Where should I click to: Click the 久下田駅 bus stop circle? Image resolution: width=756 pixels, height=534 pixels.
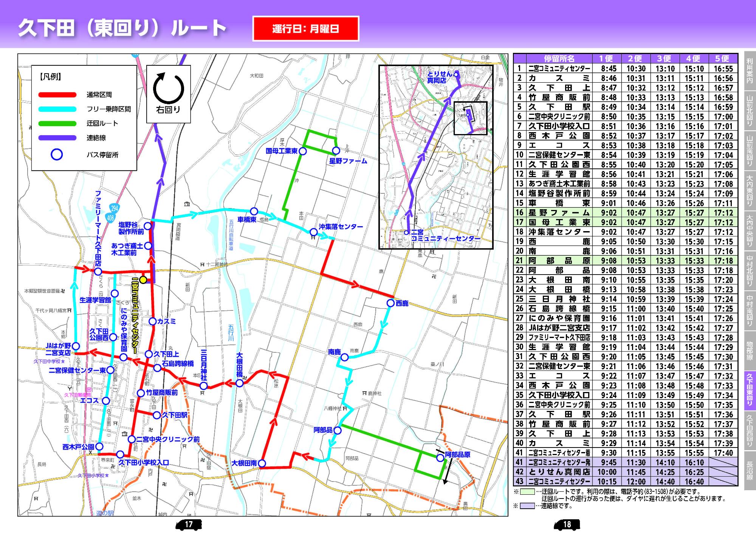157,415
